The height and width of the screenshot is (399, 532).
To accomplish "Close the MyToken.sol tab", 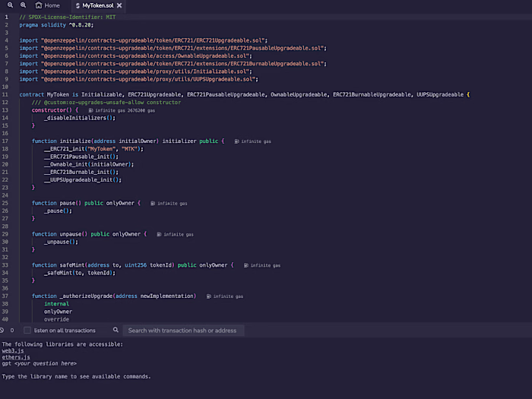I will 119,5.
